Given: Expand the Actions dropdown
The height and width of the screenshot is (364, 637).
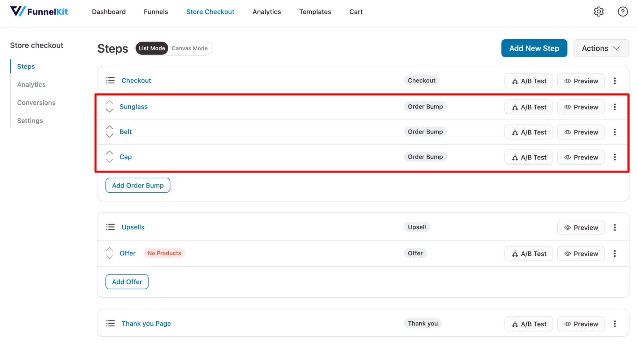Looking at the screenshot, I should [601, 48].
